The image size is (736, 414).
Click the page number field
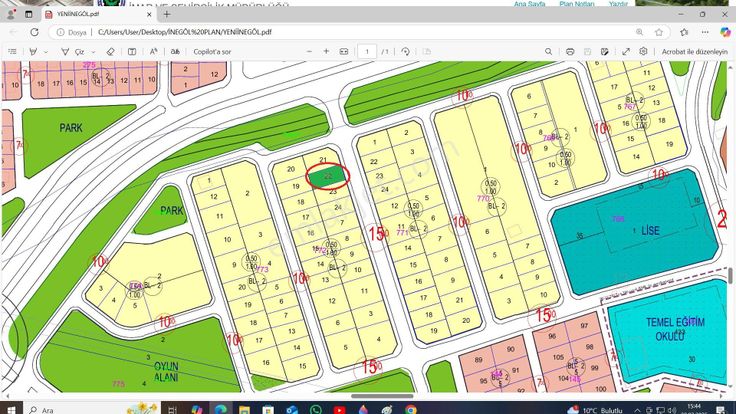pyautogui.click(x=367, y=52)
